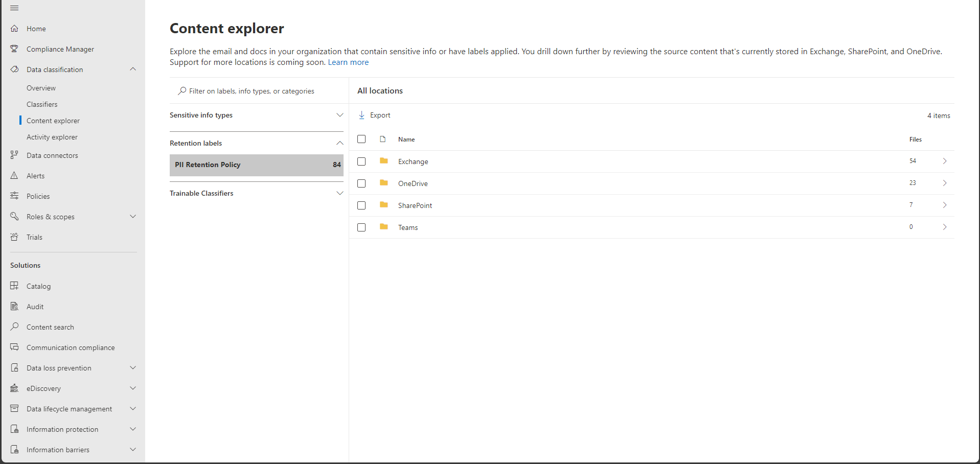The image size is (980, 464).
Task: Open the Overview submenu item
Action: (41, 88)
